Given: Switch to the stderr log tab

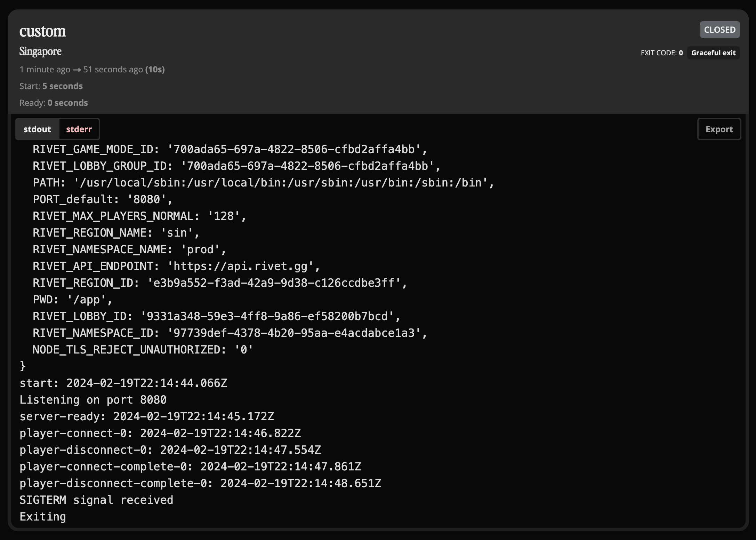Looking at the screenshot, I should click(x=79, y=129).
